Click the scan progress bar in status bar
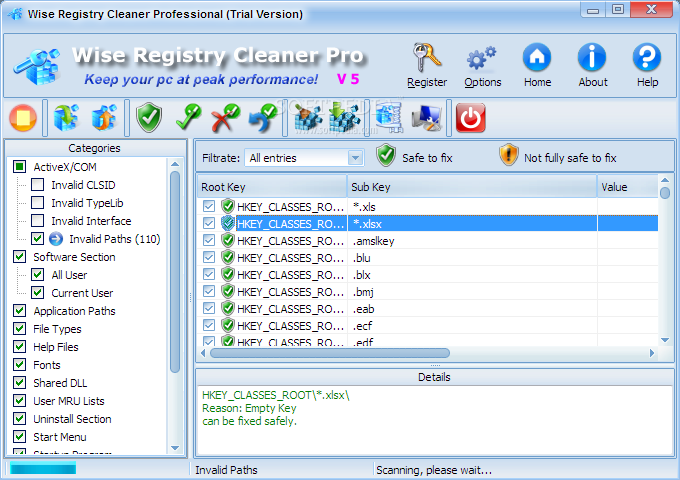This screenshot has height=480, width=680. tap(43, 468)
